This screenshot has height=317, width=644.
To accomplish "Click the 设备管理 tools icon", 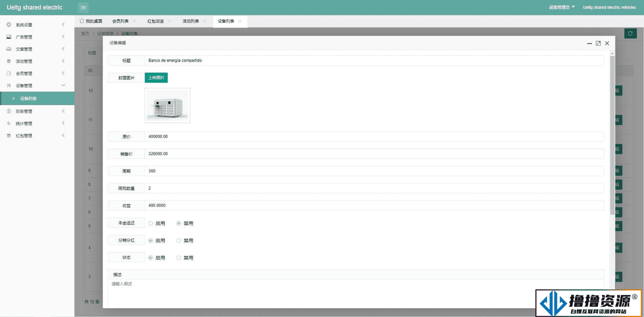I will (x=9, y=85).
